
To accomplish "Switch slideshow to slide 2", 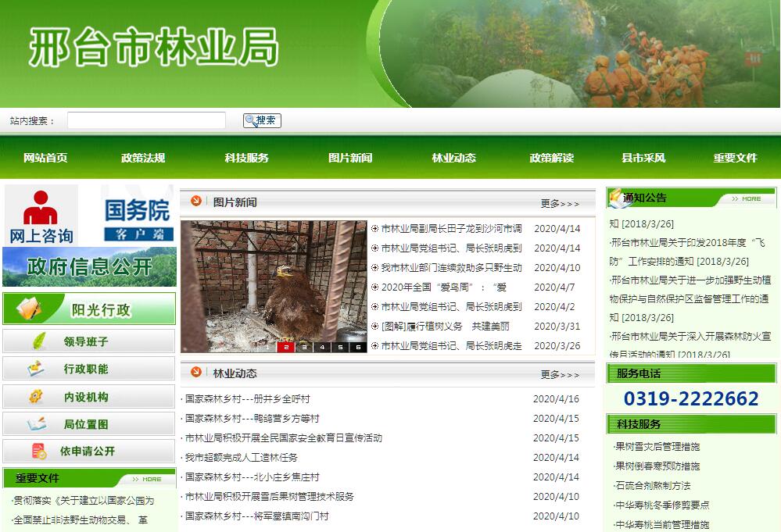I will click(x=286, y=348).
